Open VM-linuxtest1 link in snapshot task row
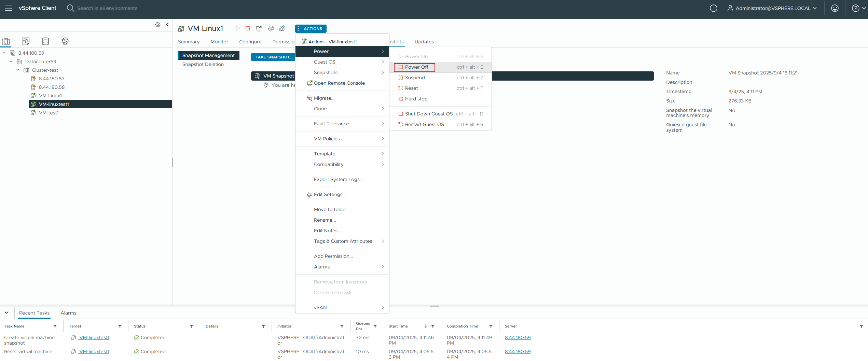 [x=94, y=337]
